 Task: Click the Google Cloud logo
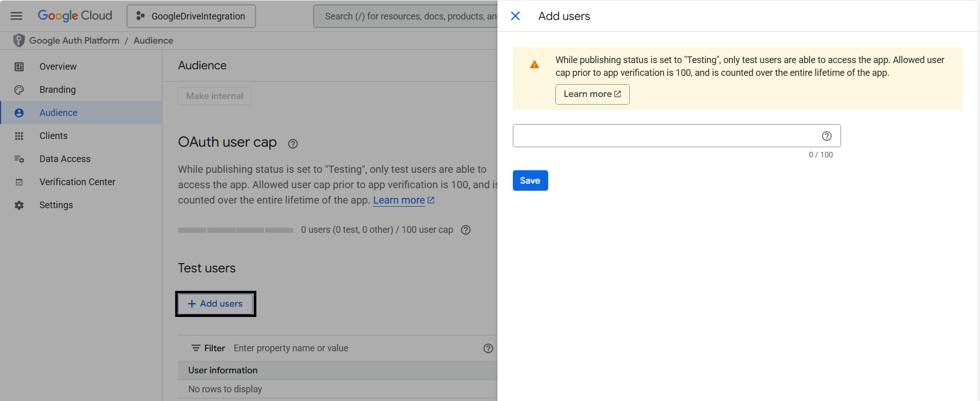75,16
